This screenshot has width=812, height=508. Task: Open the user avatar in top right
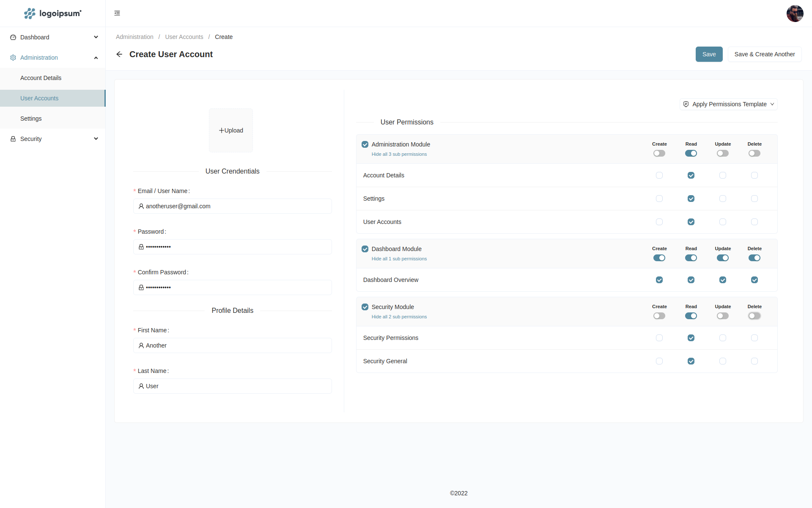794,14
